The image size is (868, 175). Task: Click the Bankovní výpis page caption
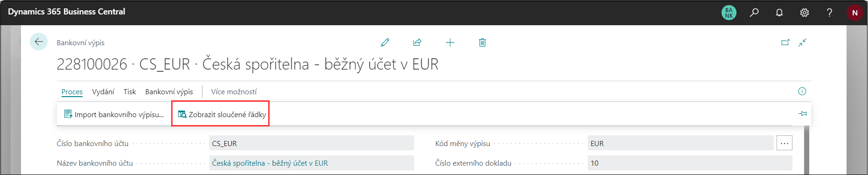pos(81,42)
